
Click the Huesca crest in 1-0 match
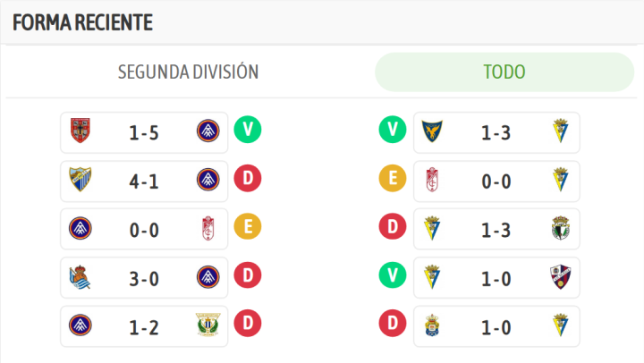(560, 277)
